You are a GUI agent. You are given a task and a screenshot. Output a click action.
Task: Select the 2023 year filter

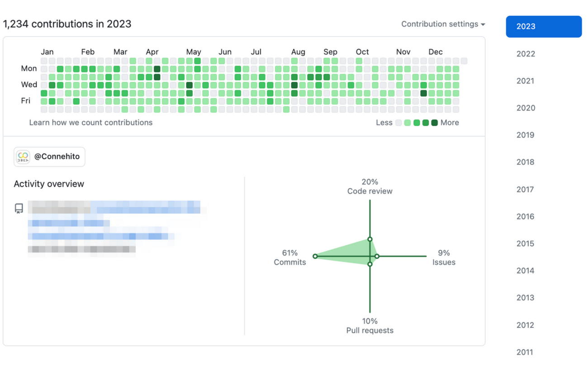coord(543,27)
